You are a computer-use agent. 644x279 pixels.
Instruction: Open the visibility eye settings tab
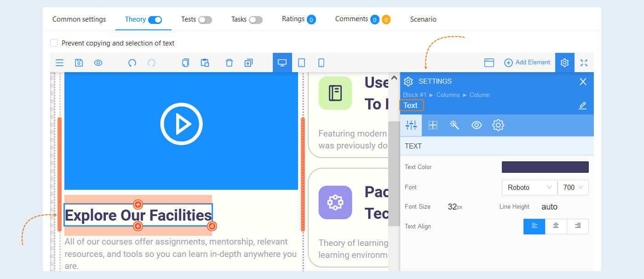[477, 125]
